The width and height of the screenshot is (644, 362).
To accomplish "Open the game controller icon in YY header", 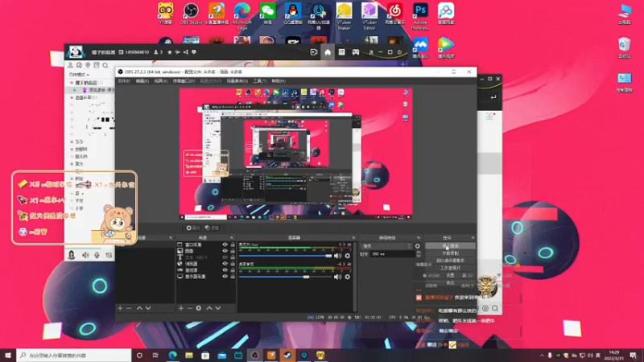I will (355, 52).
